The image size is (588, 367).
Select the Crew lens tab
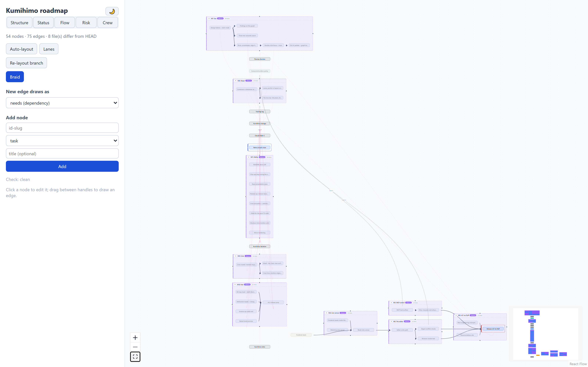108,23
